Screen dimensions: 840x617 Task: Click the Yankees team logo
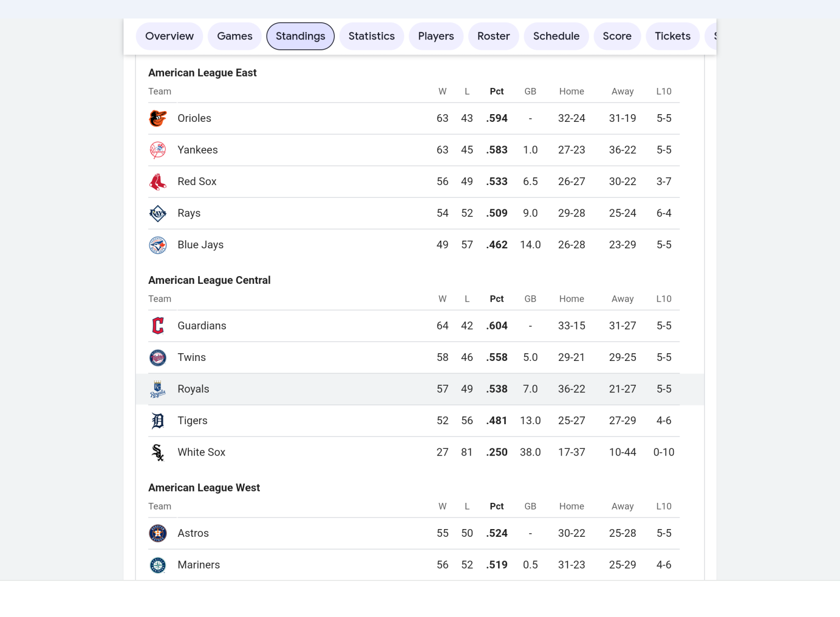158,150
